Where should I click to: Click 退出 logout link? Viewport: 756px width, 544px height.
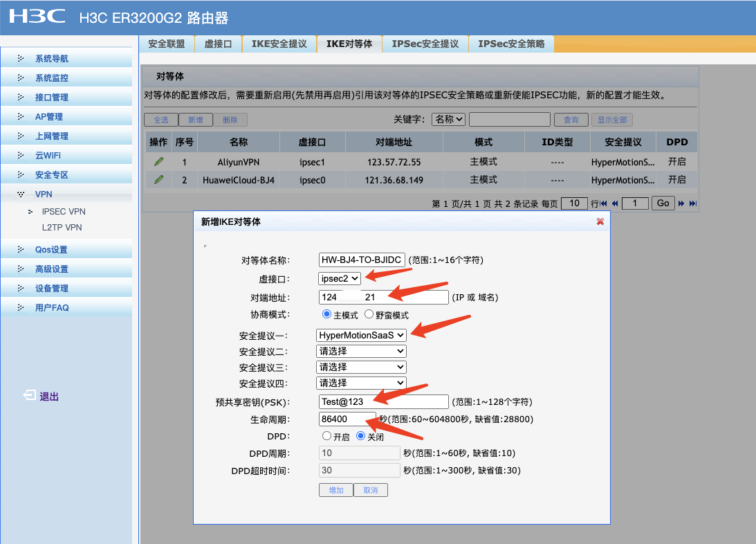[48, 397]
